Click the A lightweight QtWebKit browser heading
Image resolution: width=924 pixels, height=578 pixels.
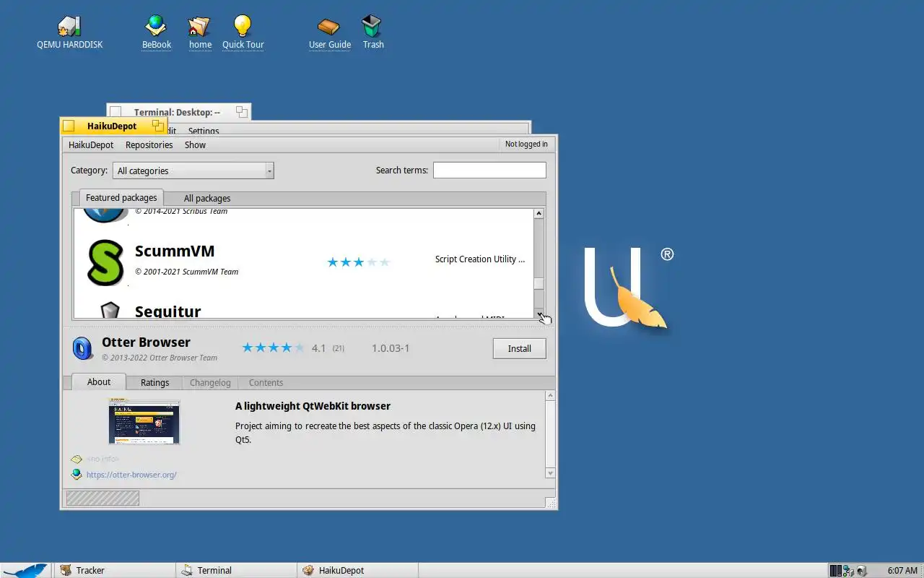313,406
